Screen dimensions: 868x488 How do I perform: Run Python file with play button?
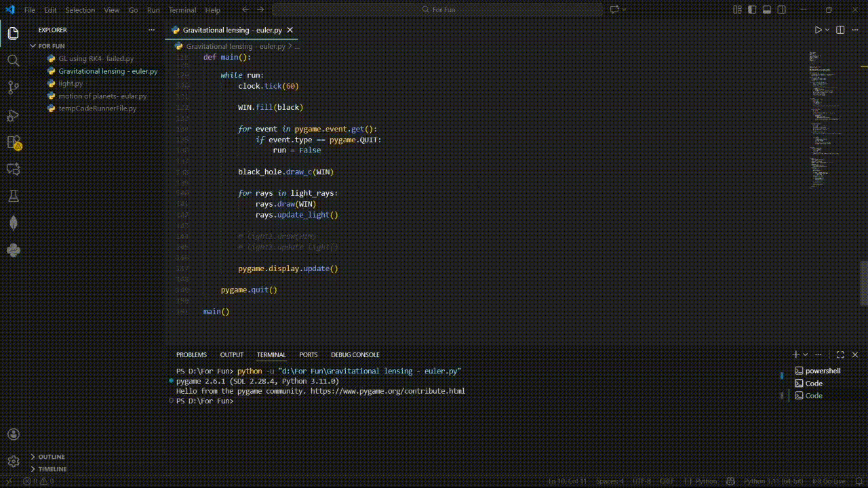[818, 30]
